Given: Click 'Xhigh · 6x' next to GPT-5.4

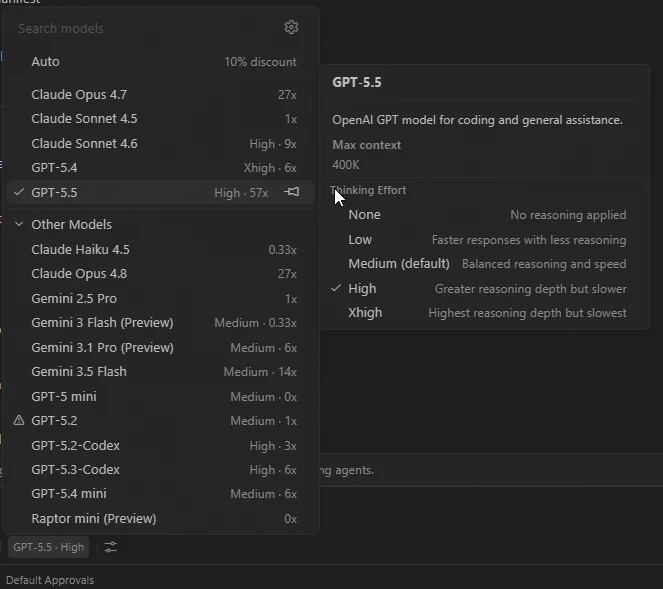Looking at the screenshot, I should (x=270, y=168).
